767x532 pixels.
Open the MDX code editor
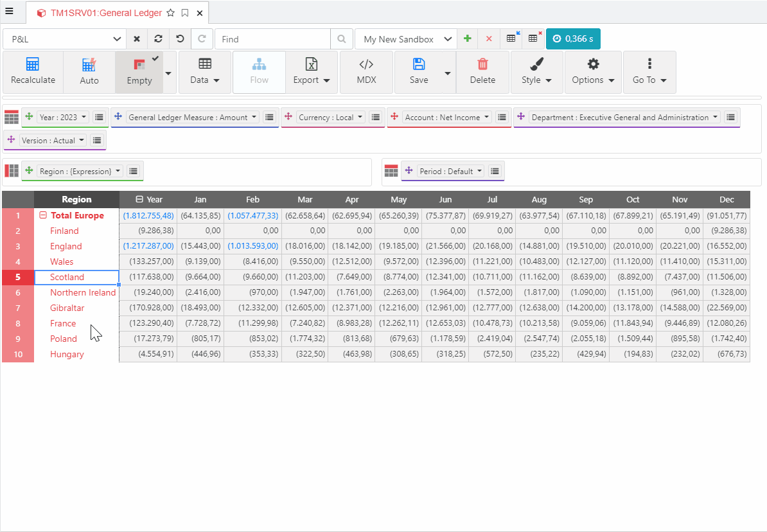(x=366, y=71)
